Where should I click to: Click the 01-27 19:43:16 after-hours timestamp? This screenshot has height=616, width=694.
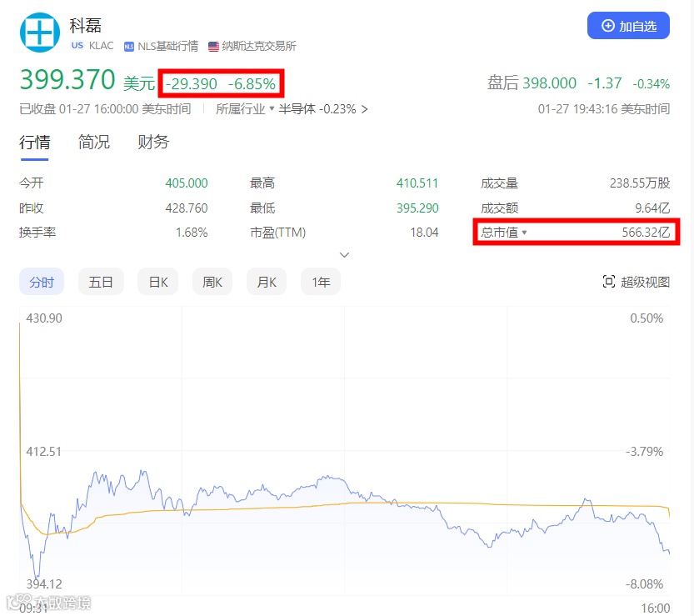click(x=604, y=109)
